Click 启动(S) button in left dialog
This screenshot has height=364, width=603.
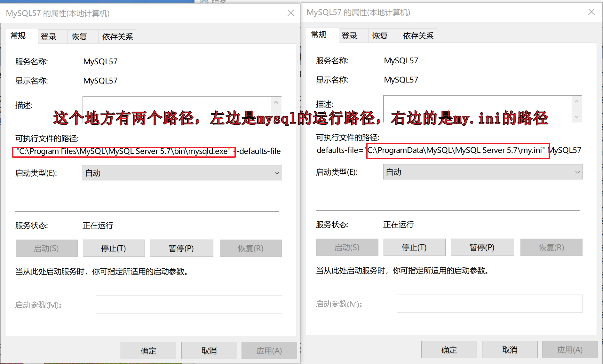click(x=46, y=248)
